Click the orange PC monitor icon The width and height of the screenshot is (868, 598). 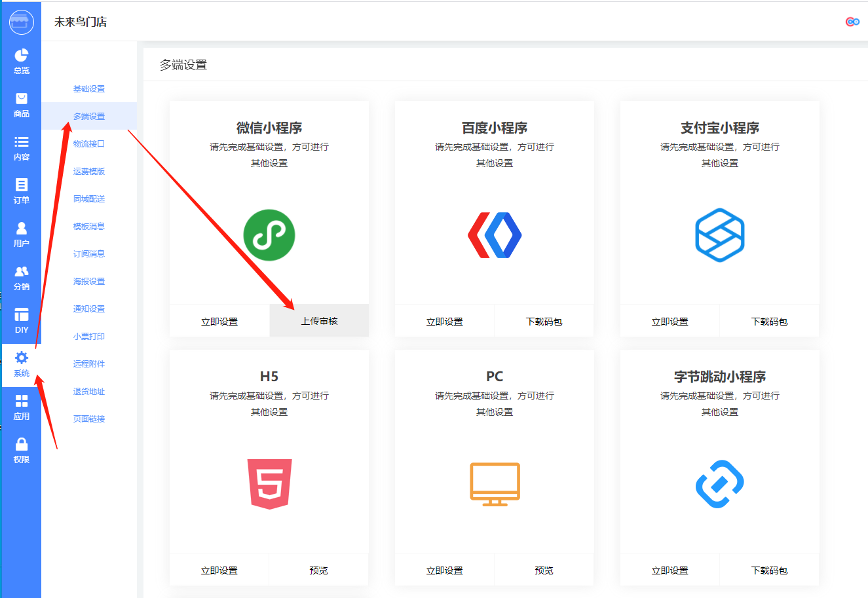(x=495, y=484)
